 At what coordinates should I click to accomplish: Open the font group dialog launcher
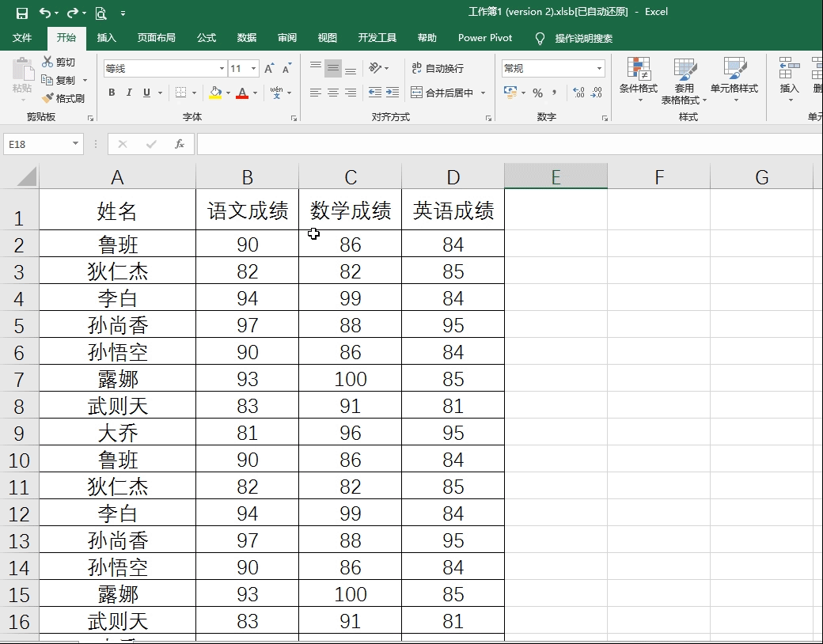(294, 119)
